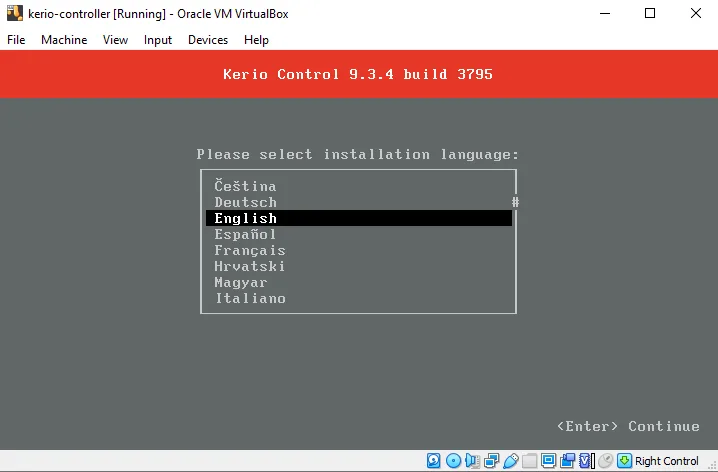718x472 pixels.
Task: Click the CPU virtualization status icon
Action: [585, 461]
